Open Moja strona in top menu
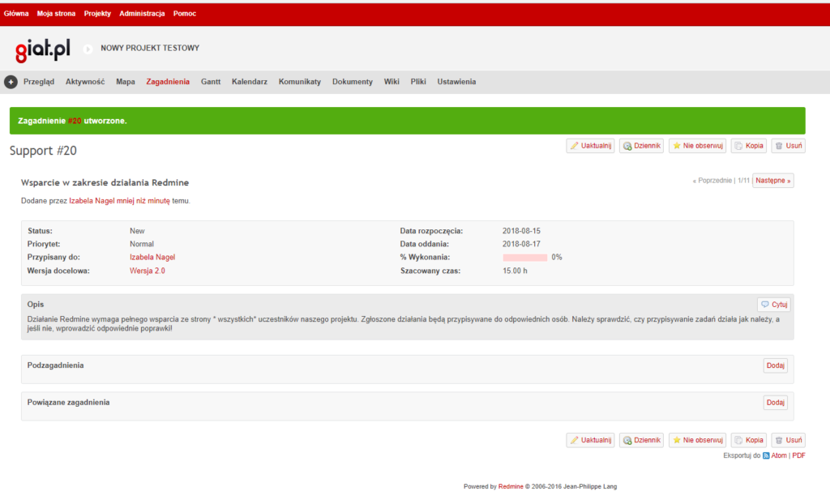This screenshot has width=830, height=504. 56,14
